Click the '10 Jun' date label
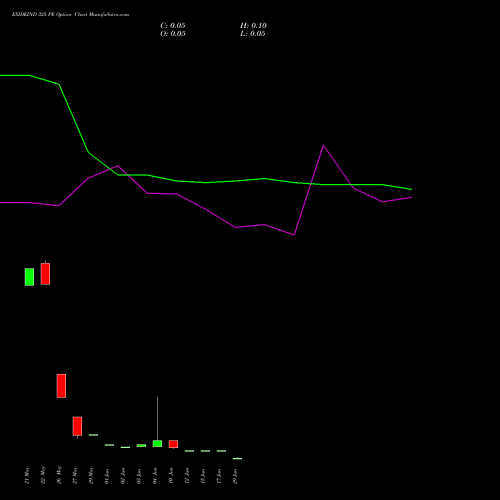This screenshot has height=500, width=500. click(171, 476)
